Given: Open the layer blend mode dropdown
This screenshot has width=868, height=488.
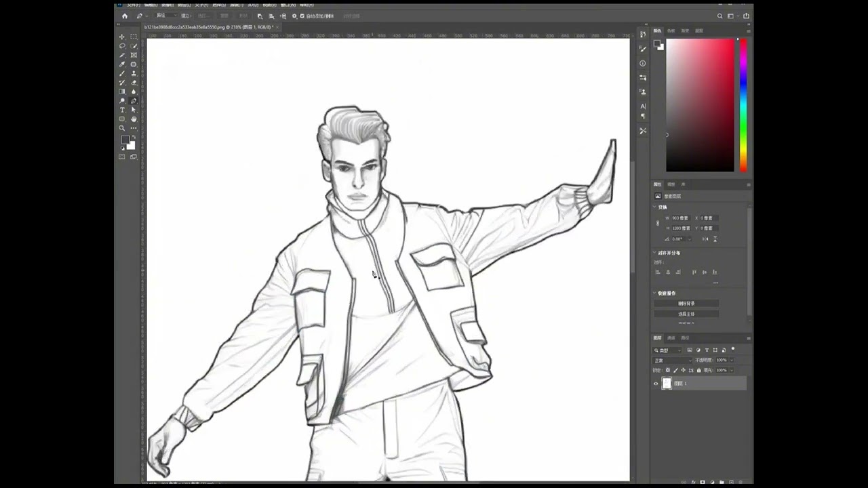Looking at the screenshot, I should pos(672,361).
